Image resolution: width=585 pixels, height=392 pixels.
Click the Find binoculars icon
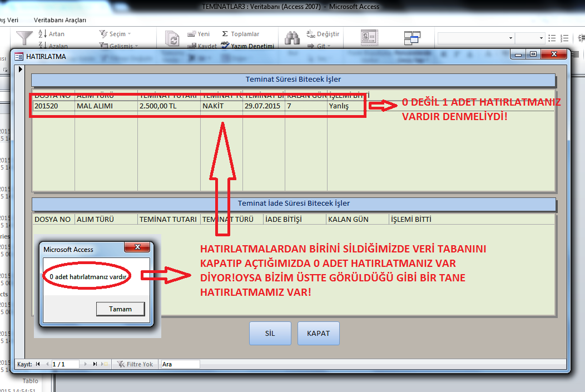click(292, 38)
